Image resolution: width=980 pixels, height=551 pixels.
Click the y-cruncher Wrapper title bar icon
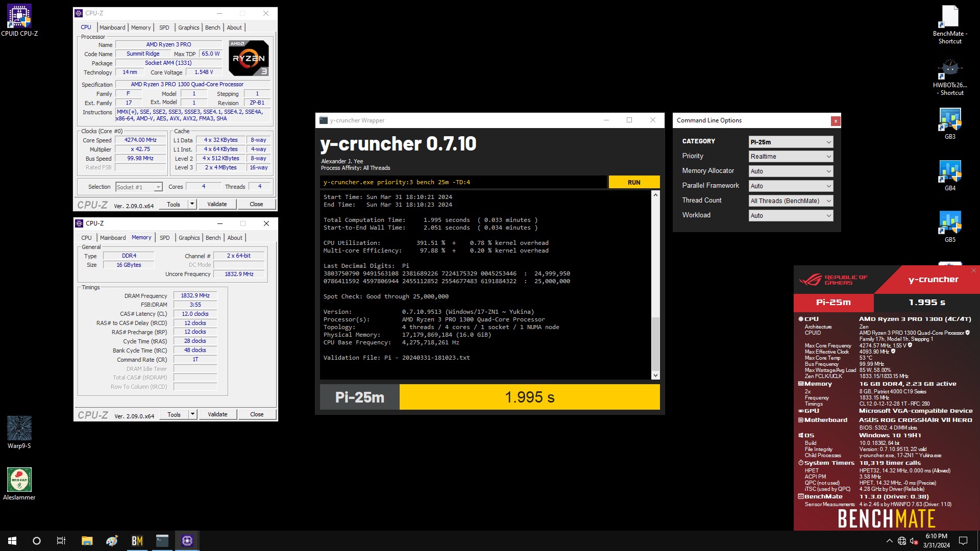(324, 120)
